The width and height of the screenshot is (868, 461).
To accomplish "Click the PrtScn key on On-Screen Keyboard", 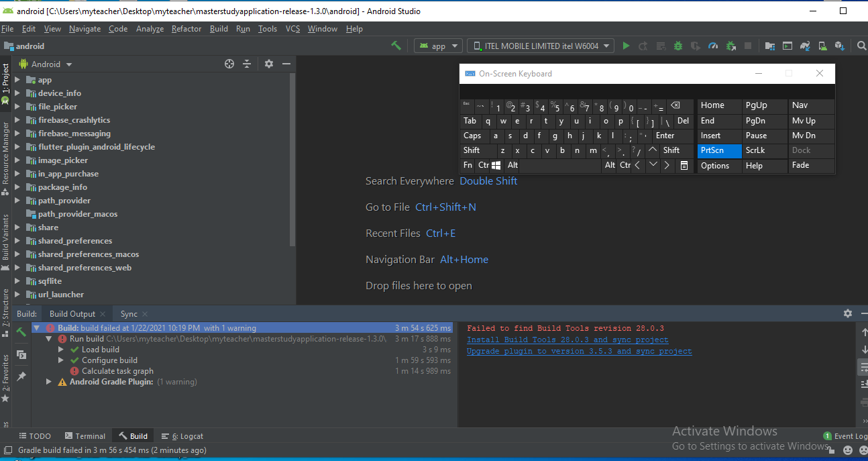I will (x=720, y=150).
